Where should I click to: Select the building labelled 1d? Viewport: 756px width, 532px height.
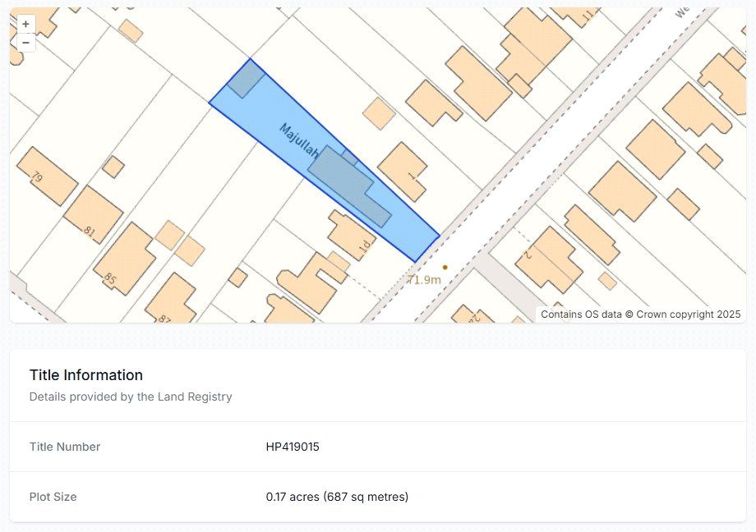point(352,236)
